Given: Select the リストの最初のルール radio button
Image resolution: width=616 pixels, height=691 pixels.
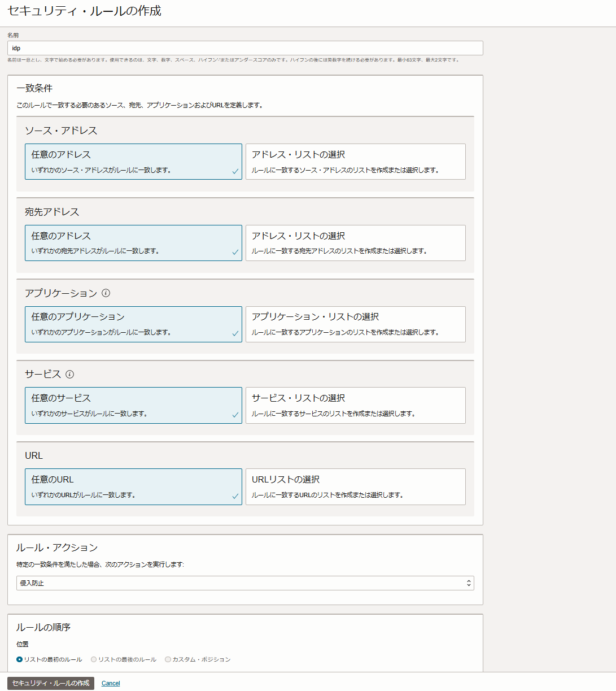Looking at the screenshot, I should click(x=19, y=659).
